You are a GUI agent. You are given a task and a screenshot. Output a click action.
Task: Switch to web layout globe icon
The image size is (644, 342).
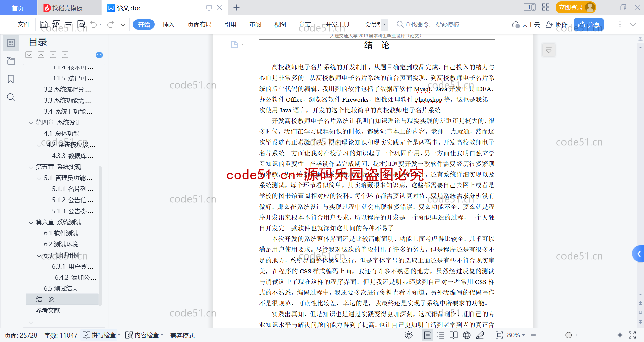click(467, 335)
